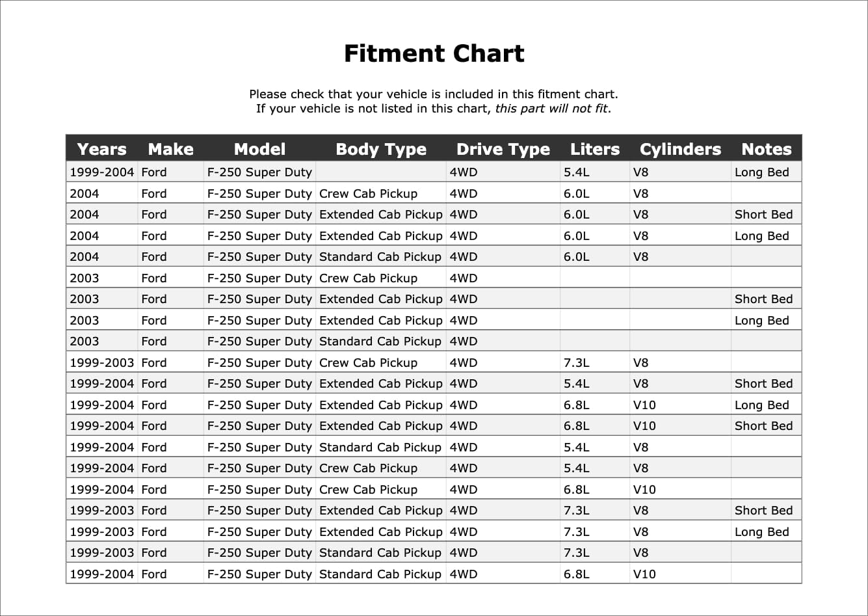Select the Make column header

point(170,149)
